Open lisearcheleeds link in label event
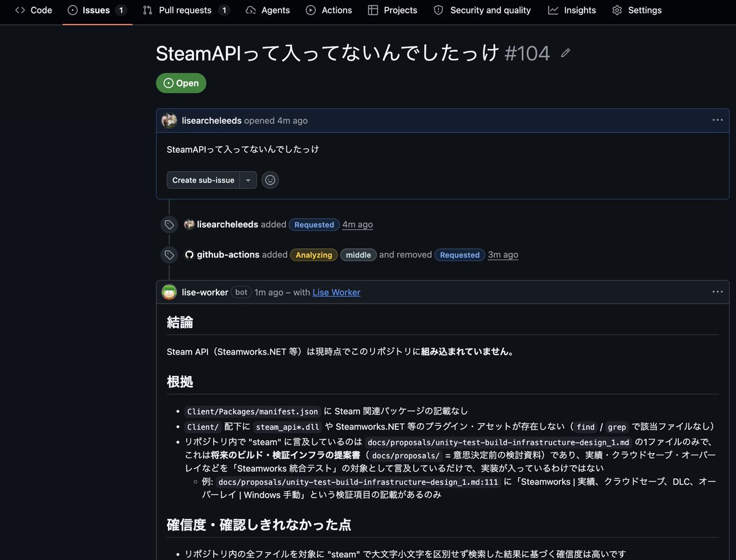The width and height of the screenshot is (736, 560). click(x=228, y=224)
